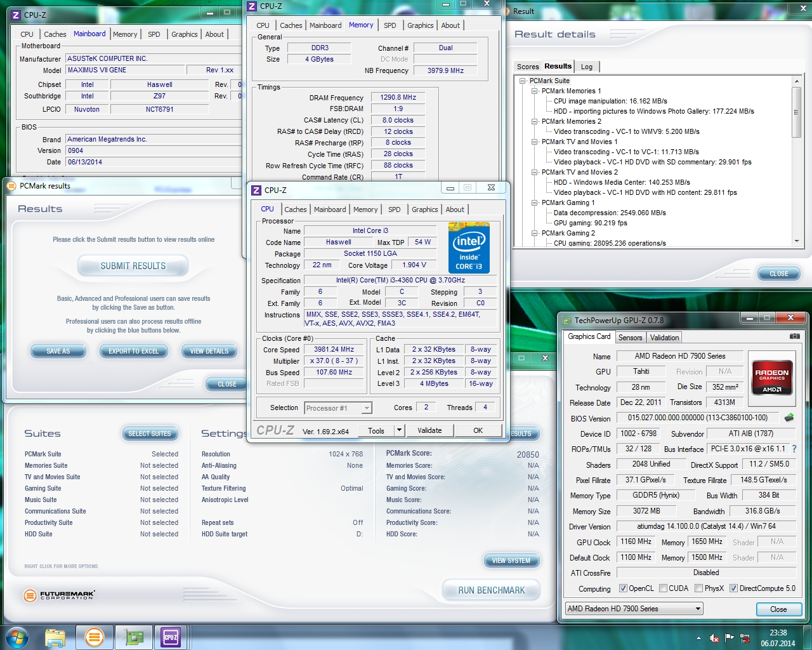The height and width of the screenshot is (650, 812).
Task: Click the VIEW SYSTEM button
Action: [511, 560]
